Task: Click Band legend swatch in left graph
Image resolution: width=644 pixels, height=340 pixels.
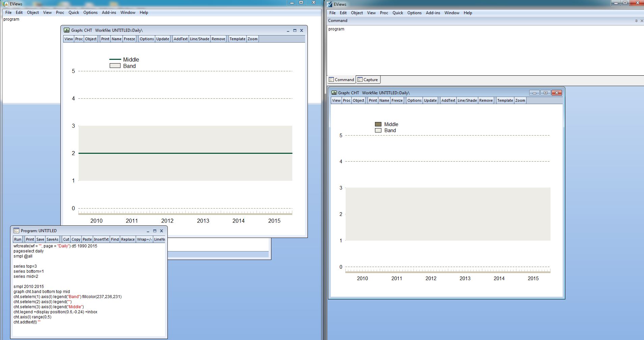Action: [x=115, y=66]
